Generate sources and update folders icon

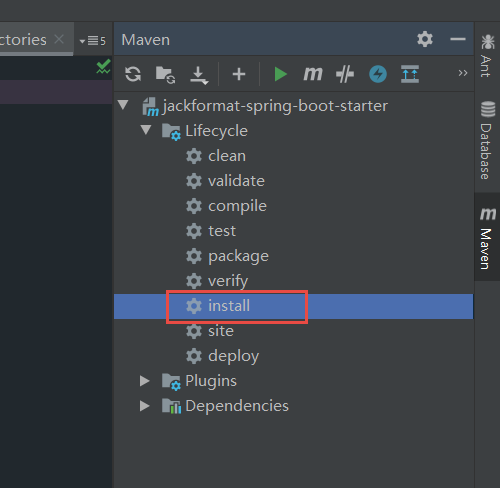coord(165,75)
